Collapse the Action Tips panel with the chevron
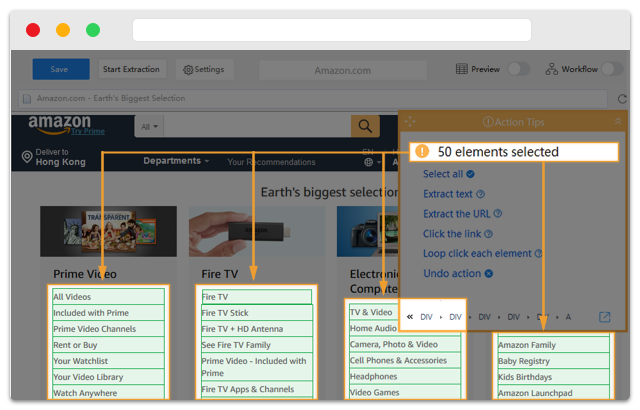640x410 pixels. click(618, 121)
